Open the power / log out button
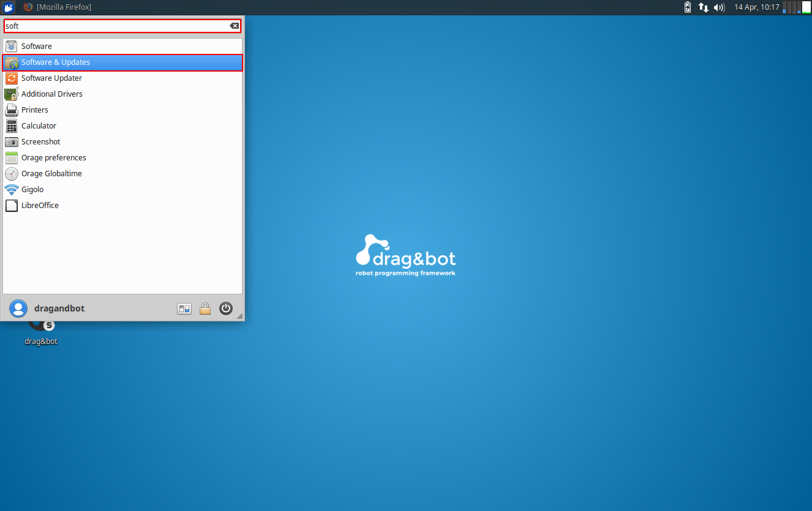Screen dimensions: 812x511 (x=226, y=308)
